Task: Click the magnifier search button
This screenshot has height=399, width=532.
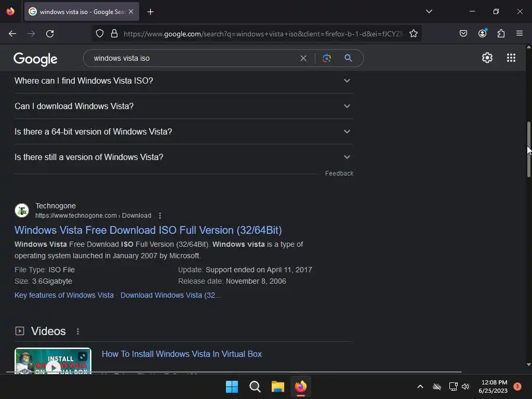Action: tap(348, 58)
